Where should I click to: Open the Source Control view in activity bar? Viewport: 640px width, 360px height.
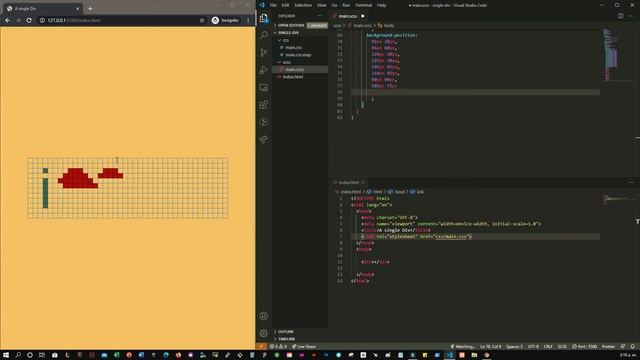coord(264,52)
